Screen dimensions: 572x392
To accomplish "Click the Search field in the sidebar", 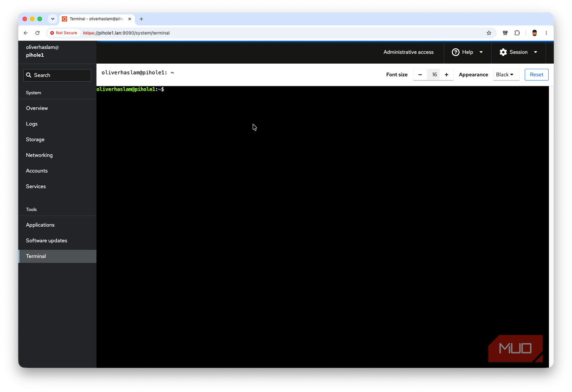I will click(57, 75).
